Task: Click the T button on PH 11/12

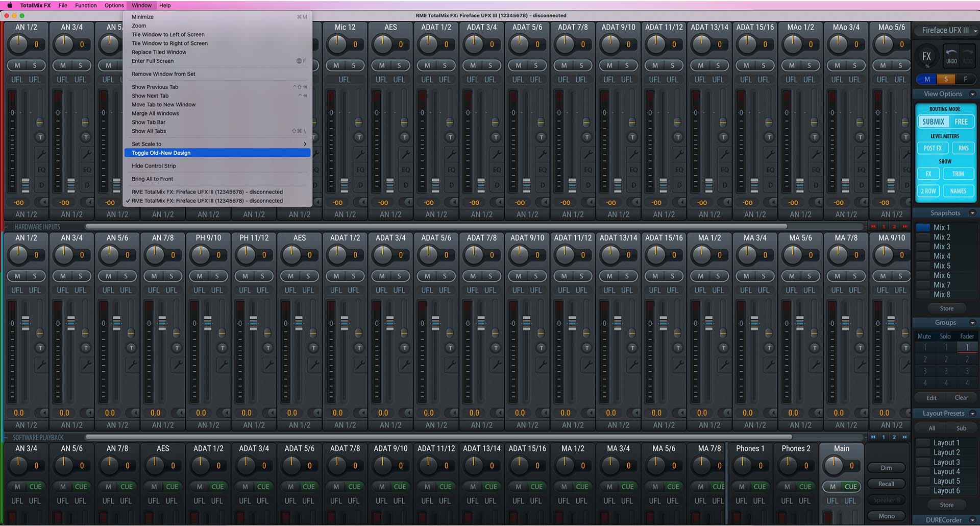Action: [x=268, y=348]
